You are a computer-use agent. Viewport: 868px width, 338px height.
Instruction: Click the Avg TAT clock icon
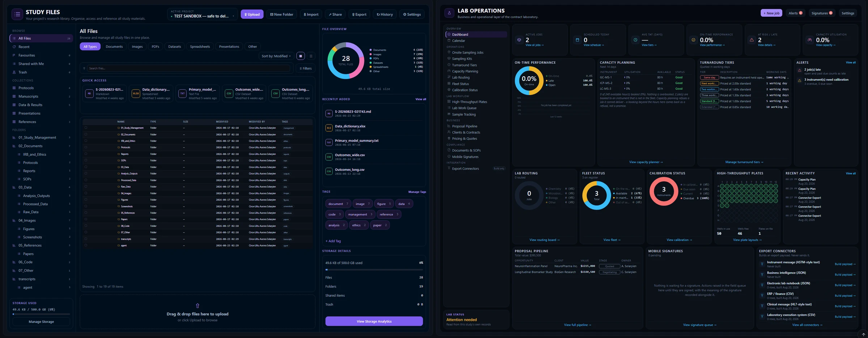pos(635,40)
